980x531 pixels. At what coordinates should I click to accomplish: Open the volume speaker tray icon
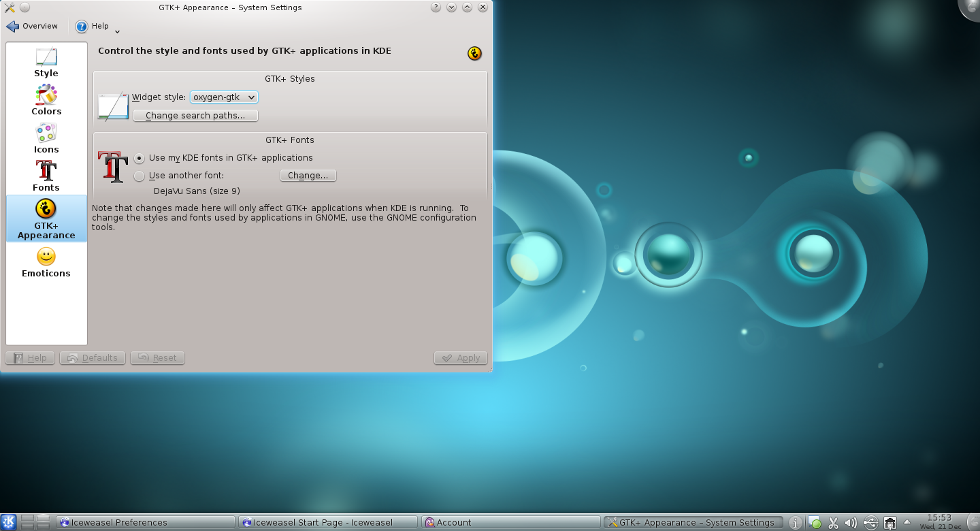[851, 523]
